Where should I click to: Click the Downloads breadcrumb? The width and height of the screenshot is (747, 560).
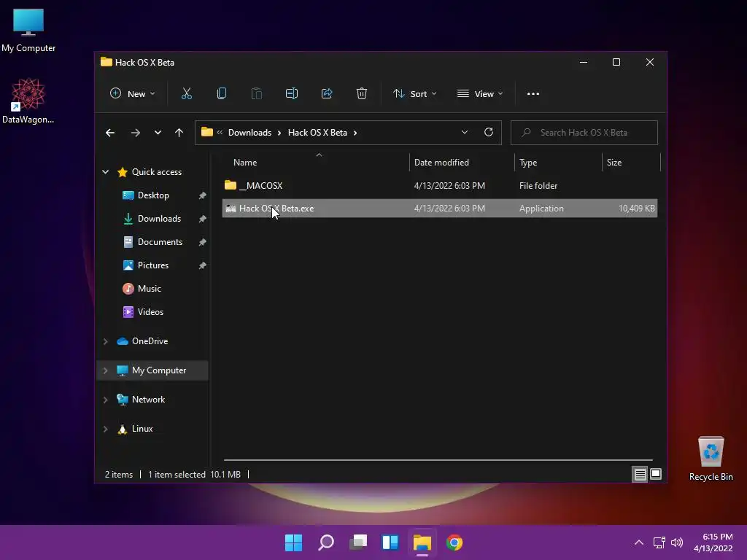249,133
